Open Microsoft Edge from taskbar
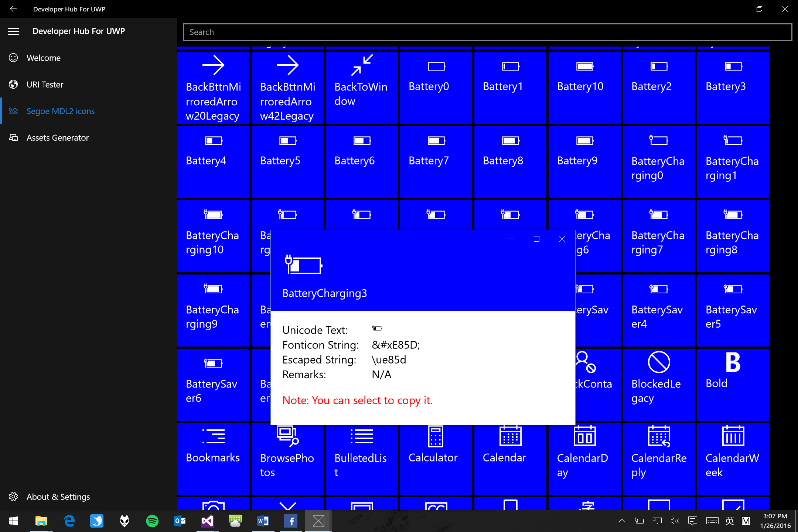Viewport: 798px width, 532px height. (69, 521)
